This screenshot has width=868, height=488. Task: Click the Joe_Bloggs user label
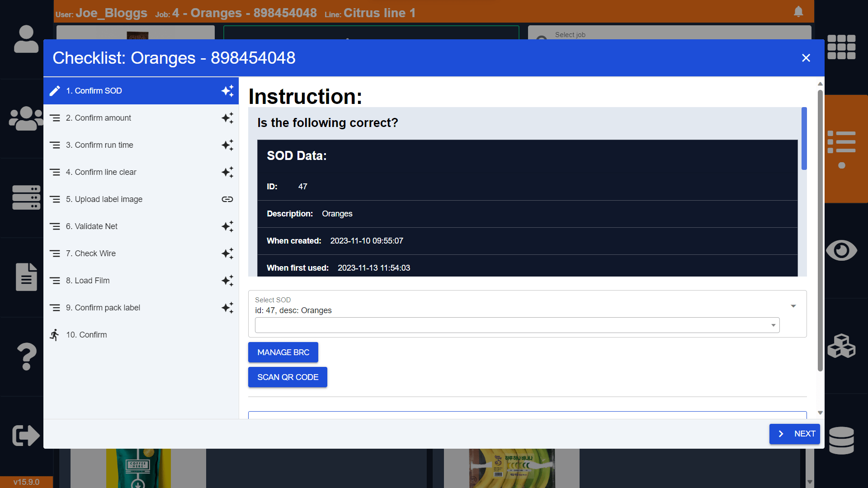tap(111, 13)
